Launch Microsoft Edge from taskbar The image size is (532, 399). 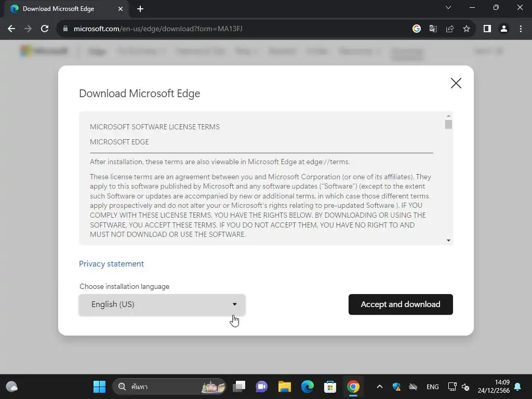(x=308, y=387)
